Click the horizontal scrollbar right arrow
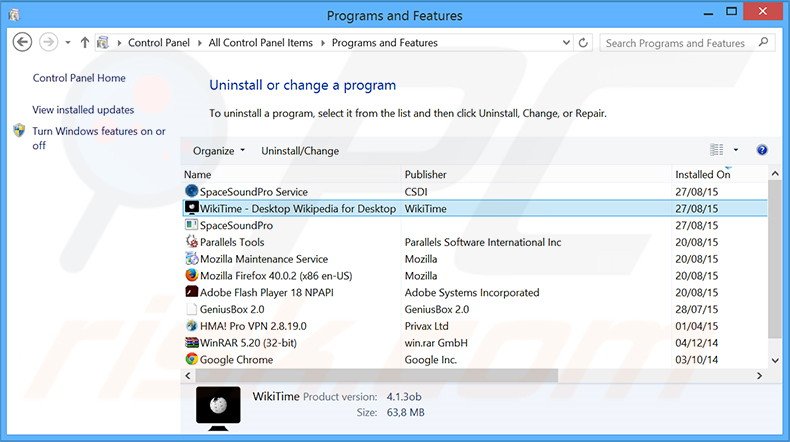Screen dimensions: 790x442 [x=759, y=375]
